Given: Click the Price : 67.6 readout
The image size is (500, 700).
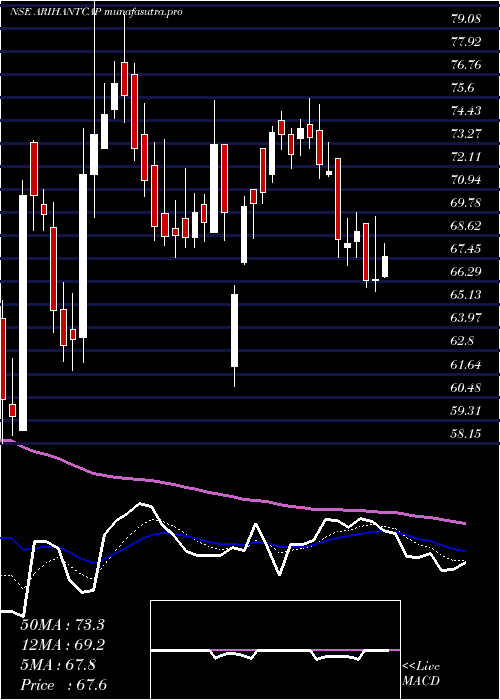Looking at the screenshot, I should pos(64,685).
